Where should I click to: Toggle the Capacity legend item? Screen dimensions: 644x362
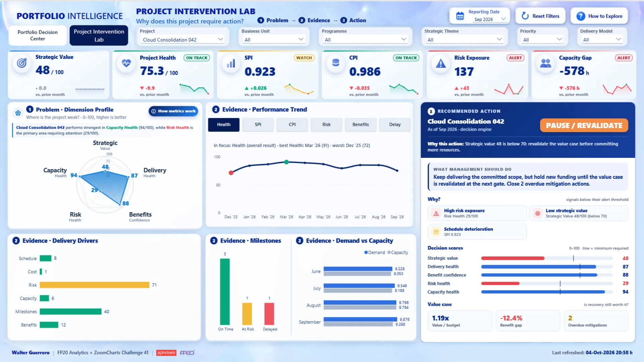pos(398,252)
